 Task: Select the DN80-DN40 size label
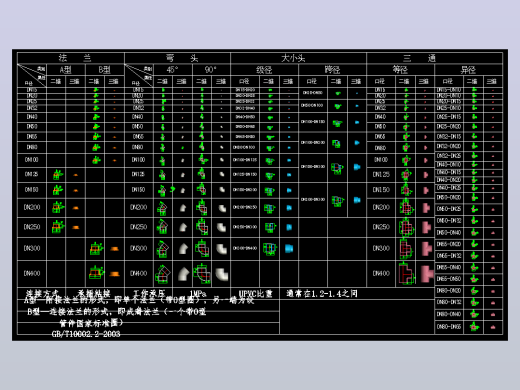pos(449,314)
